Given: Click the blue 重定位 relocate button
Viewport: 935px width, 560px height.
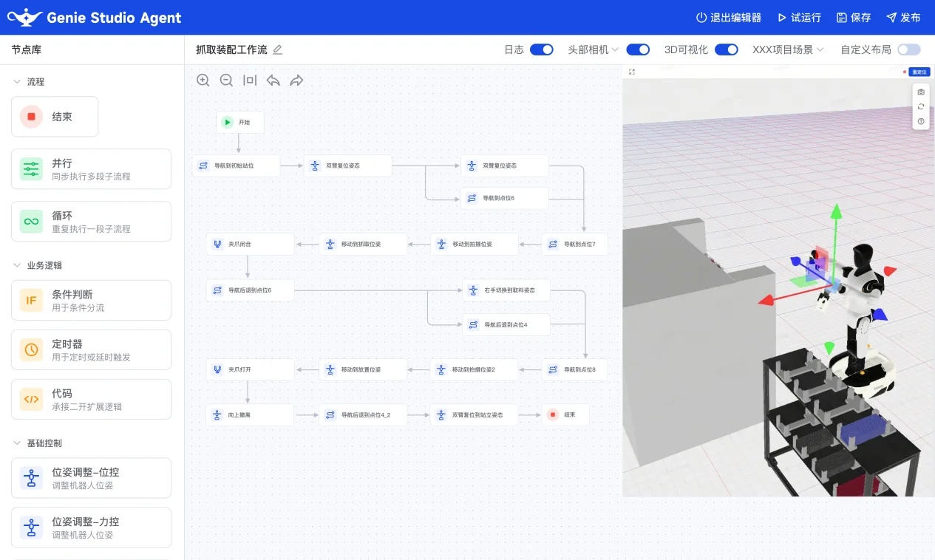Looking at the screenshot, I should click(x=919, y=72).
